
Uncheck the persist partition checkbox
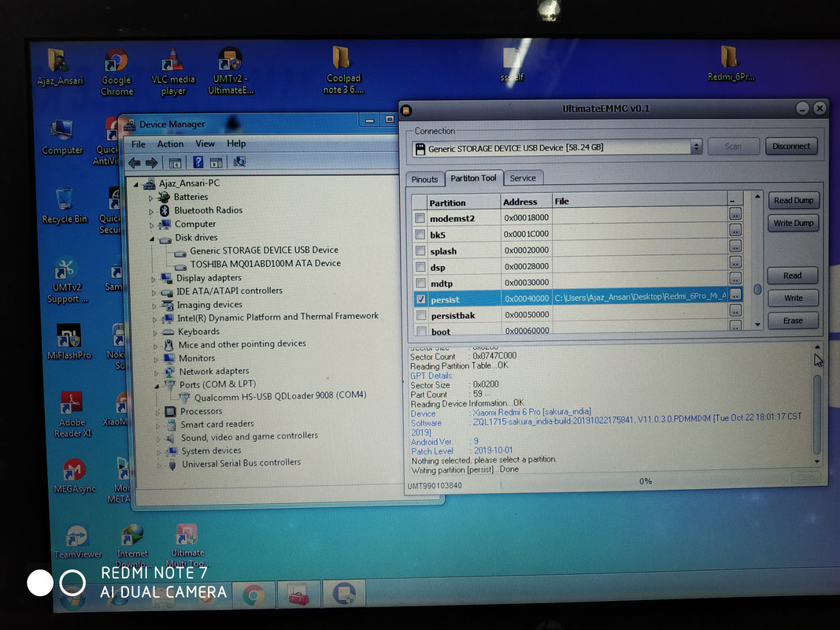tap(421, 299)
